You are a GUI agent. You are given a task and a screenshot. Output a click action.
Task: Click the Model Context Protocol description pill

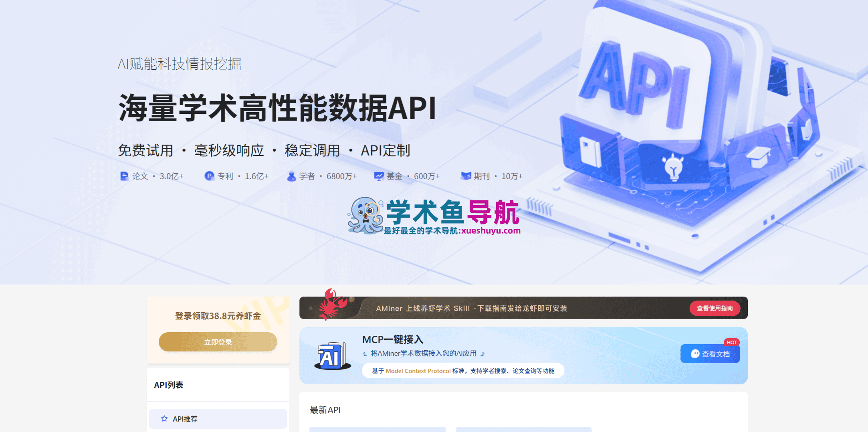463,371
